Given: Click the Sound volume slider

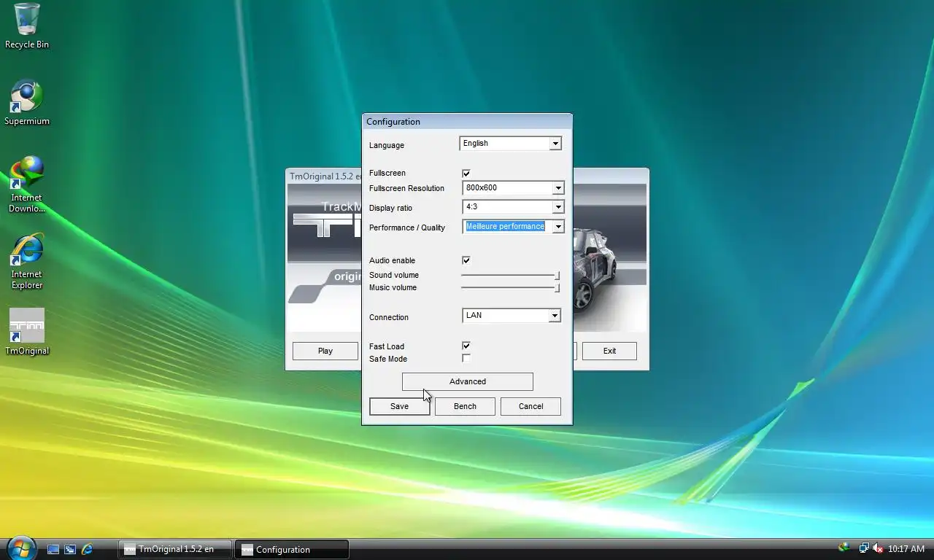Looking at the screenshot, I should coord(510,276).
